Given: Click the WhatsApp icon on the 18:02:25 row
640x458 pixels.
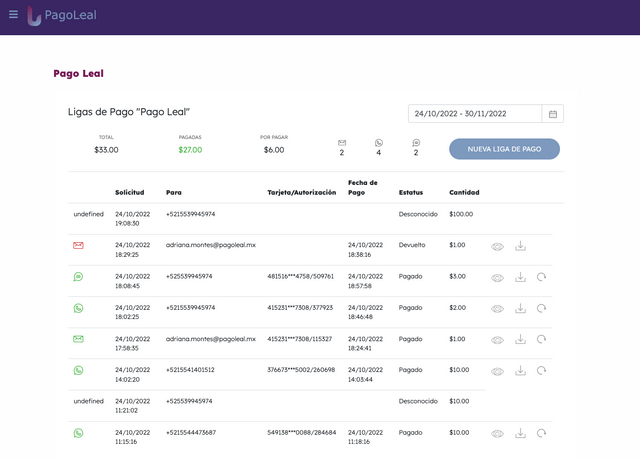Looking at the screenshot, I should click(x=78, y=308).
